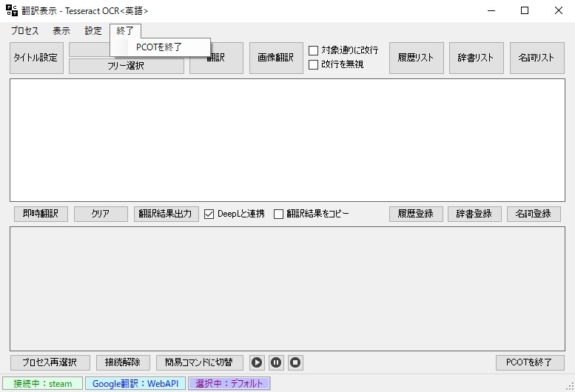This screenshot has height=392, width=575.
Task: Click 簡易コマンドに切替 button
Action: point(200,362)
